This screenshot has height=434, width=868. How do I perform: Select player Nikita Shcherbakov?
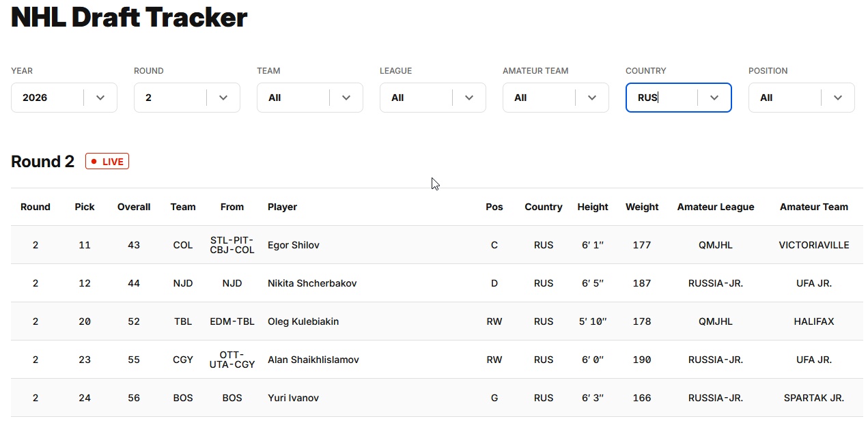(x=312, y=283)
